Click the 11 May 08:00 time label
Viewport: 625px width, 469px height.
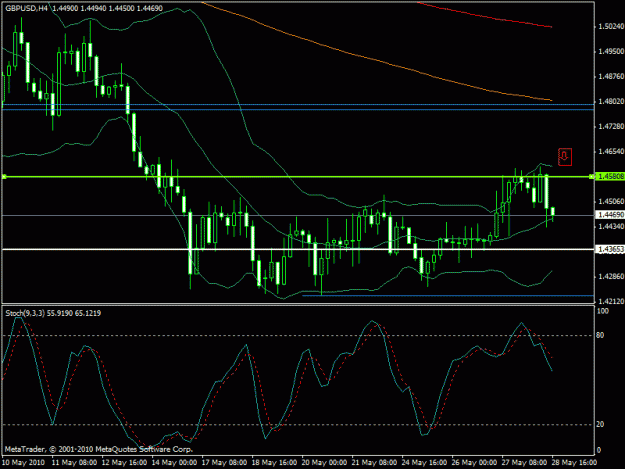pyautogui.click(x=75, y=463)
